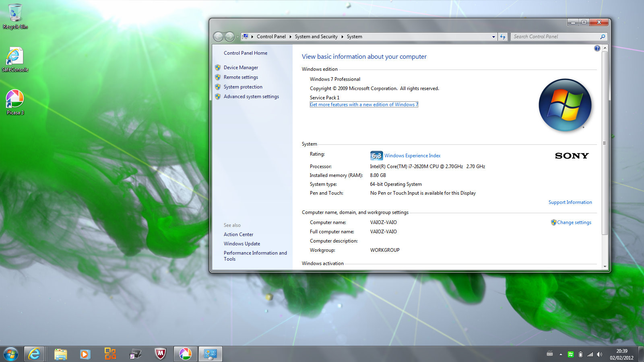The width and height of the screenshot is (644, 362).
Task: Open Performance Information and Tools
Action: tap(255, 256)
